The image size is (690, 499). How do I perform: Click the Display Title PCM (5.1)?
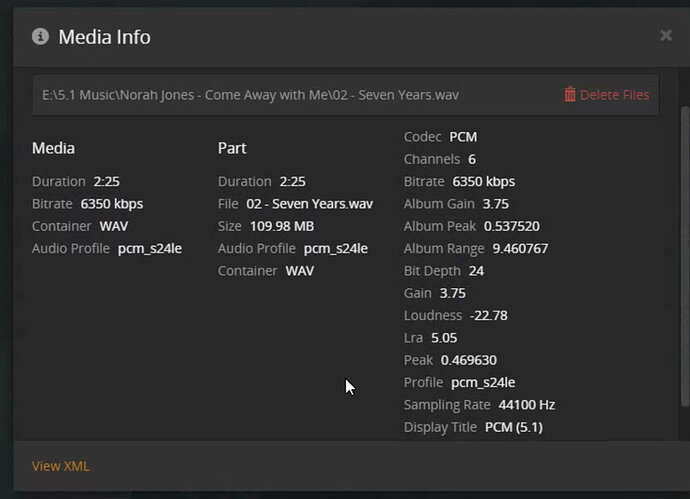[514, 427]
